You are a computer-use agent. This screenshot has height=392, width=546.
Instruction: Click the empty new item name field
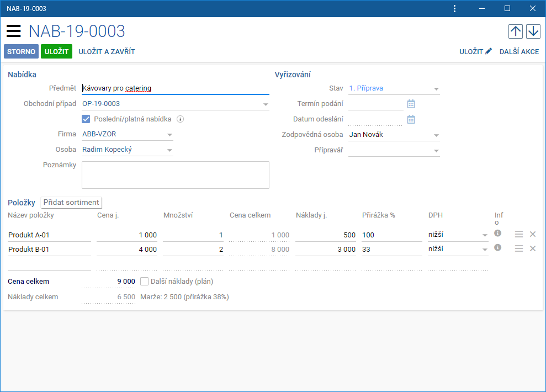49,264
